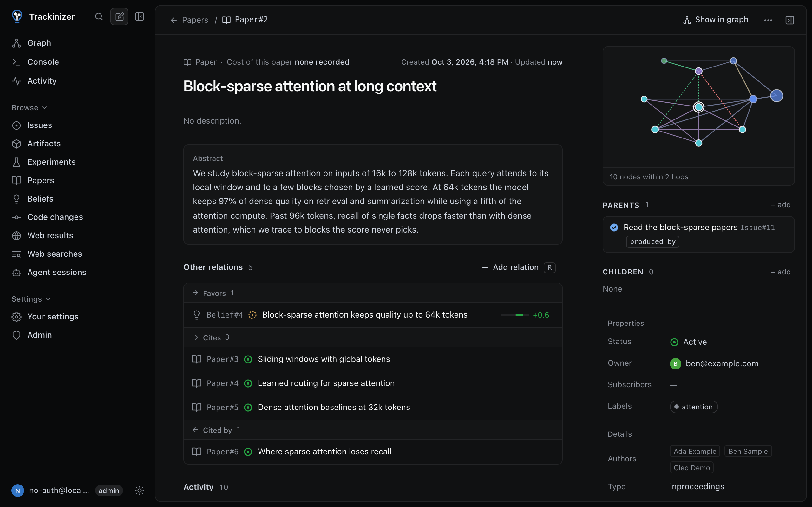Collapse the left sidebar panel icon

[x=140, y=16]
